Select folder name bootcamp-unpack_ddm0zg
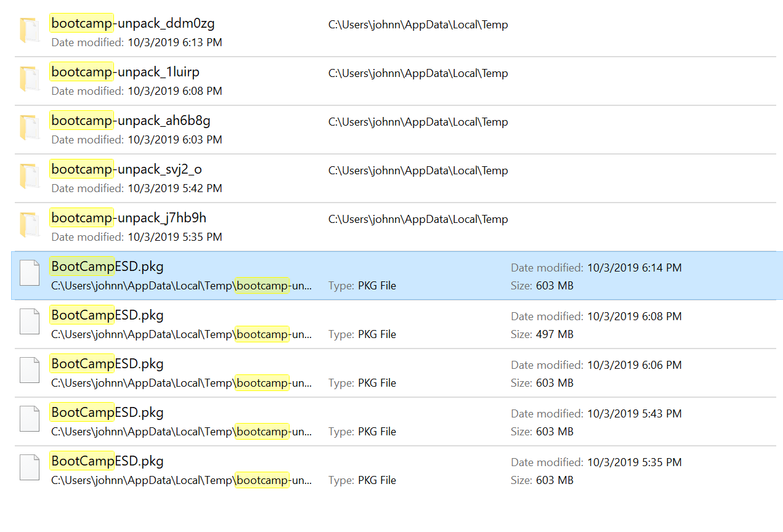The width and height of the screenshot is (783, 532). point(133,23)
